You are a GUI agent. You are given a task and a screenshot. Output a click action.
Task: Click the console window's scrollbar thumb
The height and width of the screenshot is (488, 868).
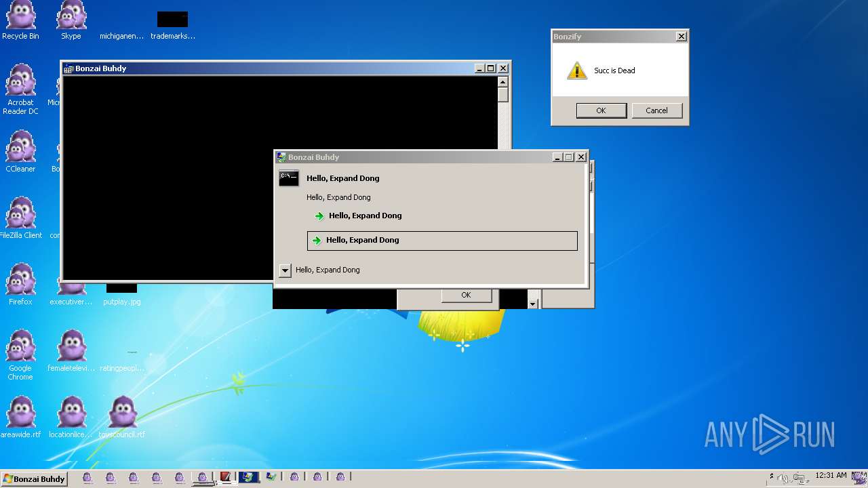[x=502, y=94]
